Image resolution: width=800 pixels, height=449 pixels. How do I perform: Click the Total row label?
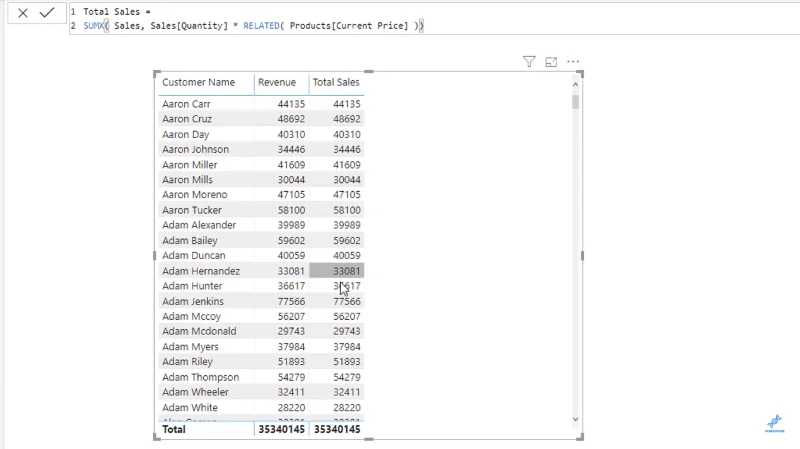pyautogui.click(x=173, y=429)
